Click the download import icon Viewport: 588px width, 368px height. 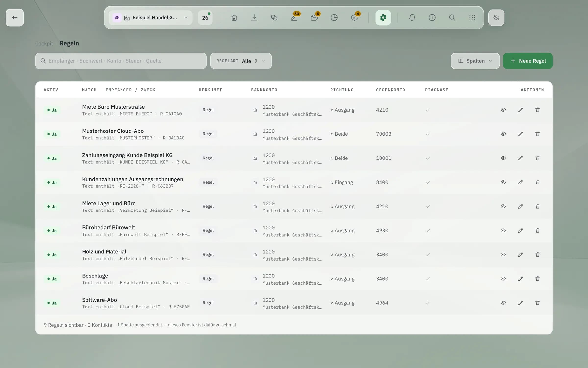[254, 18]
